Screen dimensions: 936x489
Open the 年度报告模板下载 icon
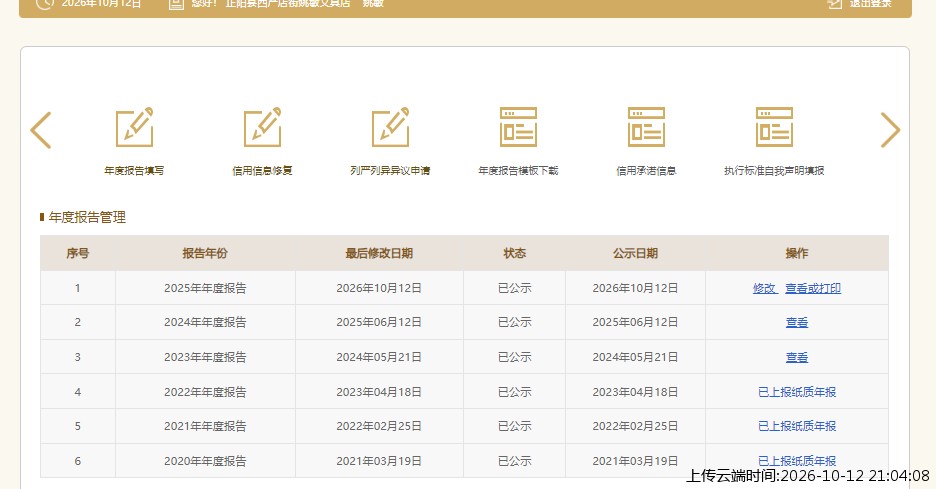[x=518, y=127]
